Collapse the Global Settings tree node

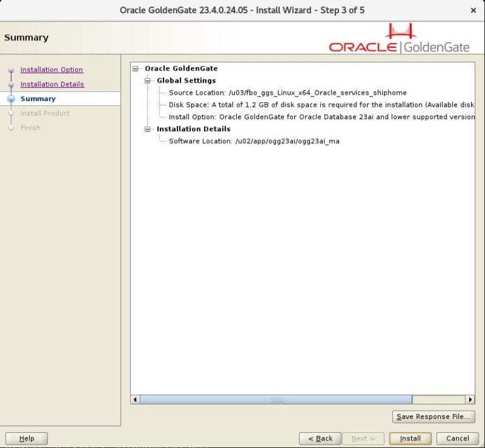pyautogui.click(x=148, y=81)
